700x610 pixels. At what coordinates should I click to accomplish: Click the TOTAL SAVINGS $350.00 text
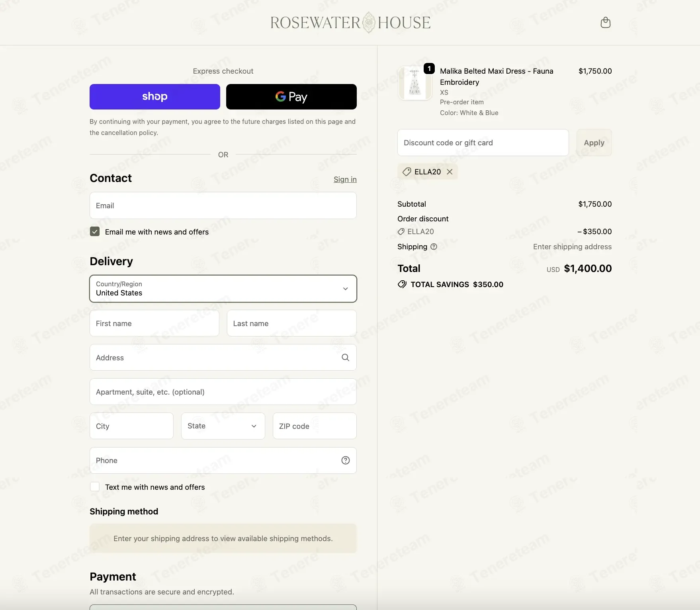pos(457,284)
